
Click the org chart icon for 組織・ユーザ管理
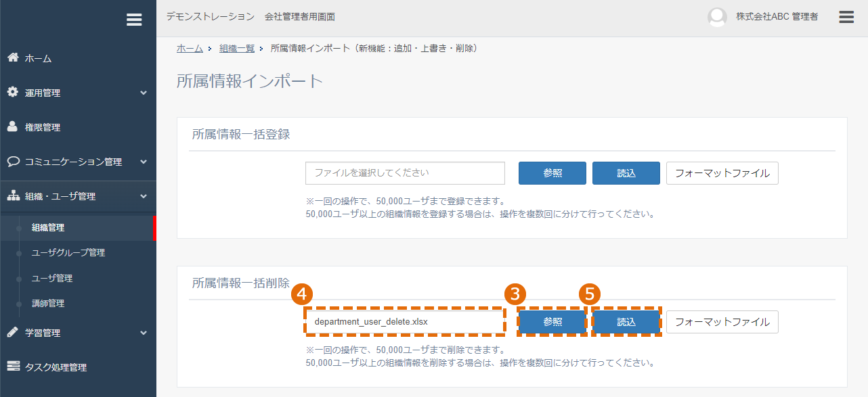tap(13, 196)
